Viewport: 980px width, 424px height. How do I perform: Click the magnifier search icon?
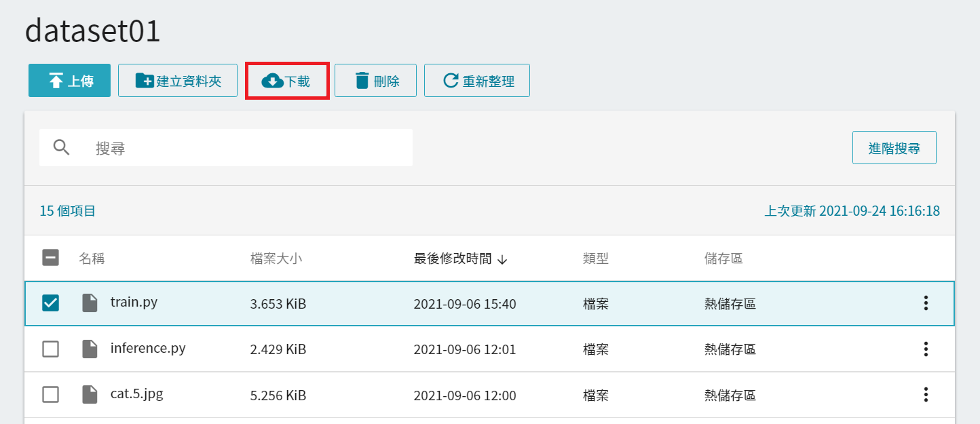[62, 147]
